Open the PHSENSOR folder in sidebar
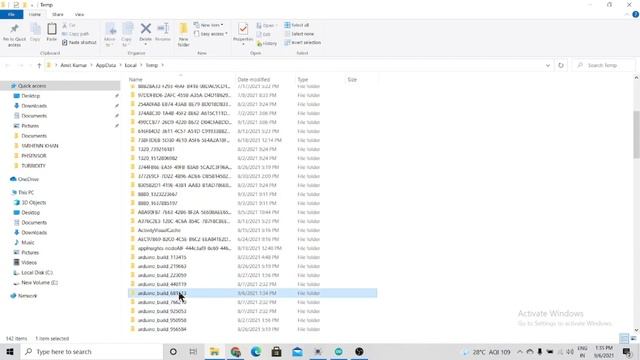This screenshot has width=640, height=360. tap(33, 156)
